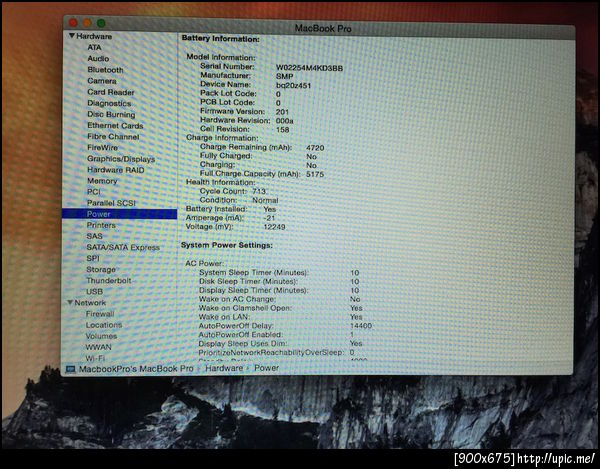Screen dimensions: 600x469
Task: Select Volumes under Network
Action: [x=101, y=336]
